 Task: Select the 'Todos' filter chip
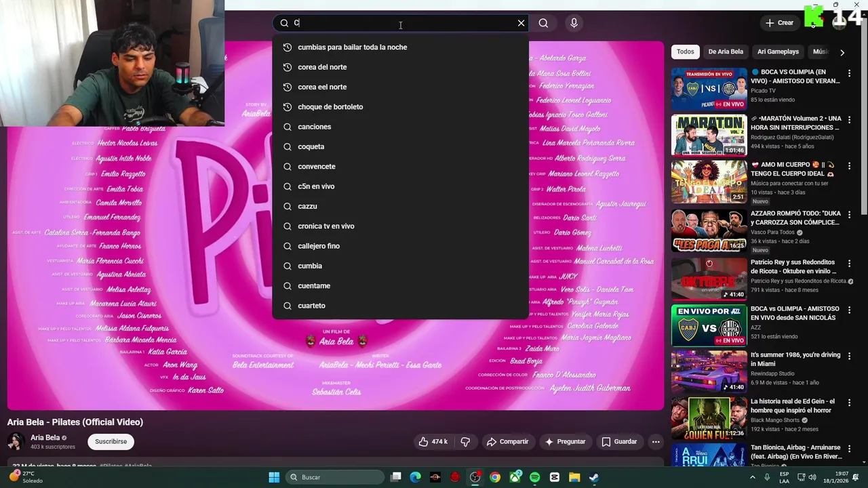click(686, 52)
